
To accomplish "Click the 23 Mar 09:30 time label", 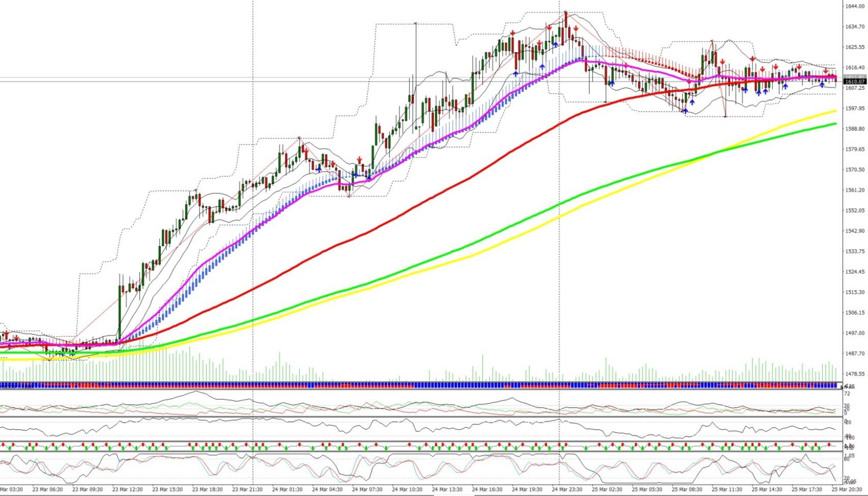I will pos(88,489).
